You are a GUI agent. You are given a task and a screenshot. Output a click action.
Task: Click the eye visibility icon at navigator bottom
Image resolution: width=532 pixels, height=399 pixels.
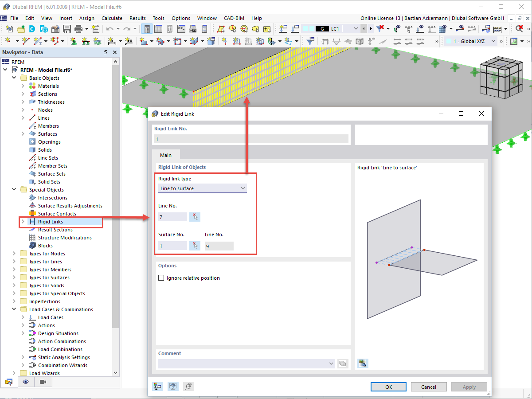pos(26,382)
